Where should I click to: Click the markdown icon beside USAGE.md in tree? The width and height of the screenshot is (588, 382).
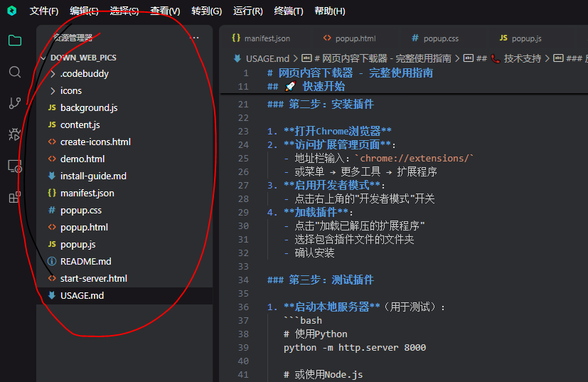tap(52, 295)
